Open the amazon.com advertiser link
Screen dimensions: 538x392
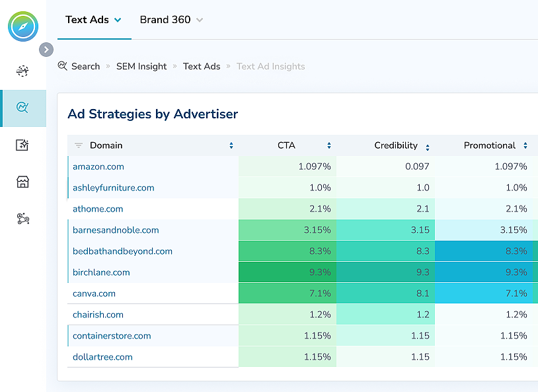[x=98, y=167]
